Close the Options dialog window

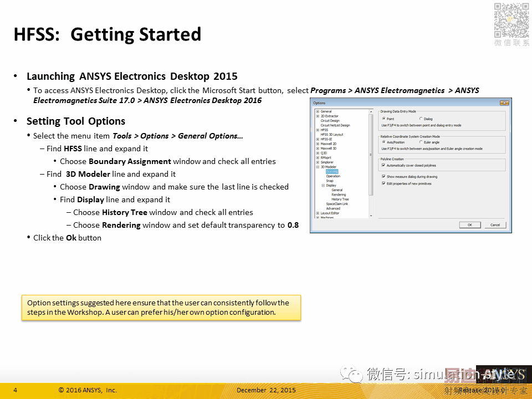[504, 103]
